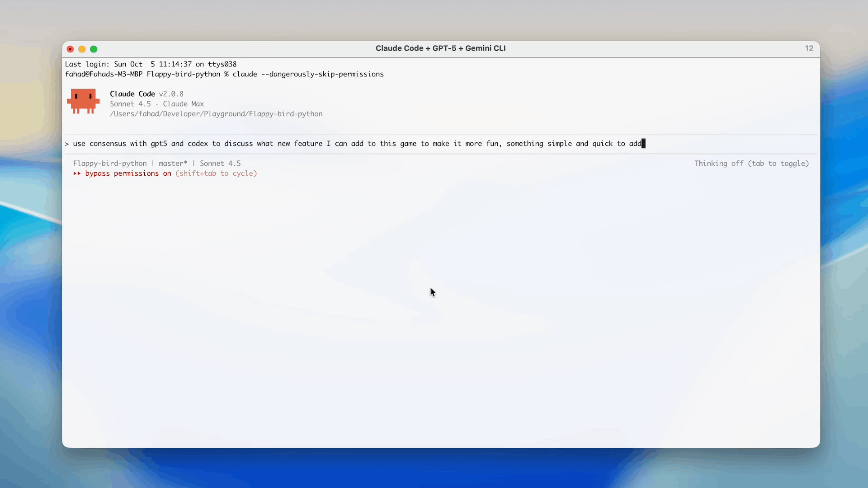The height and width of the screenshot is (488, 868).
Task: Click 'Claude Code' heading text
Action: [x=132, y=94]
